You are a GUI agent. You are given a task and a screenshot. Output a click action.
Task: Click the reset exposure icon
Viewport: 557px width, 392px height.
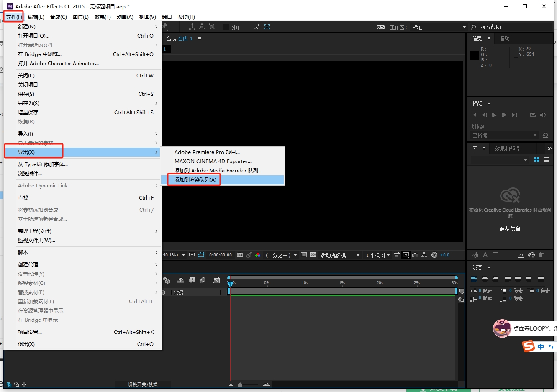[x=434, y=255]
